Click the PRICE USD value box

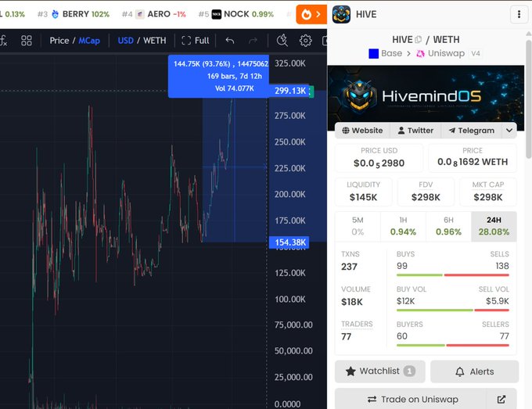pyautogui.click(x=379, y=158)
